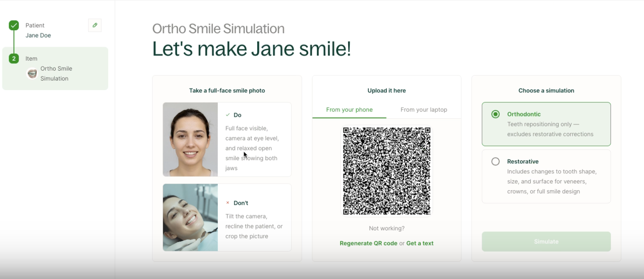Click the green checkmark step icon for Patient
The image size is (644, 279).
coord(14,26)
